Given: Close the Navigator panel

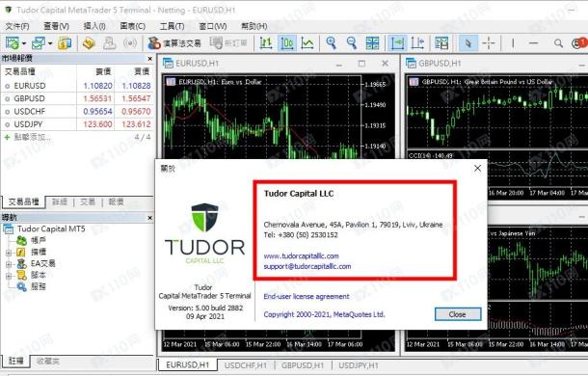Looking at the screenshot, I should pyautogui.click(x=150, y=218).
